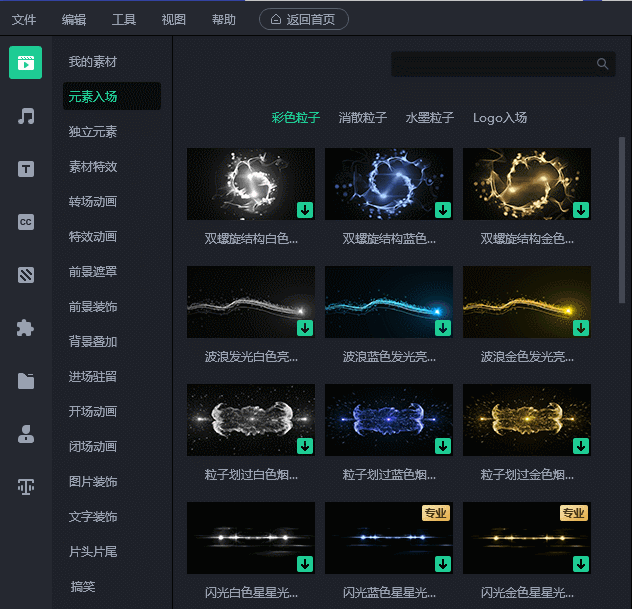Select 独立元素 category
632x609 pixels.
93,132
